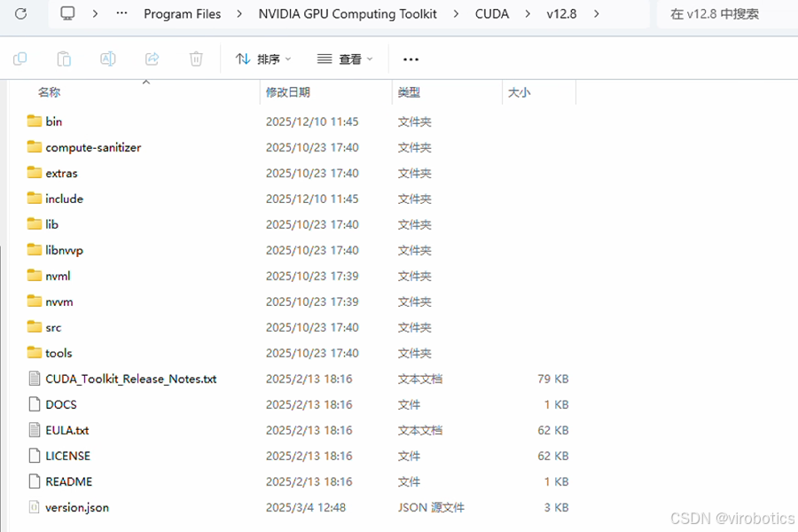Click the LICENSE file icon
This screenshot has height=532, width=798.
[34, 456]
